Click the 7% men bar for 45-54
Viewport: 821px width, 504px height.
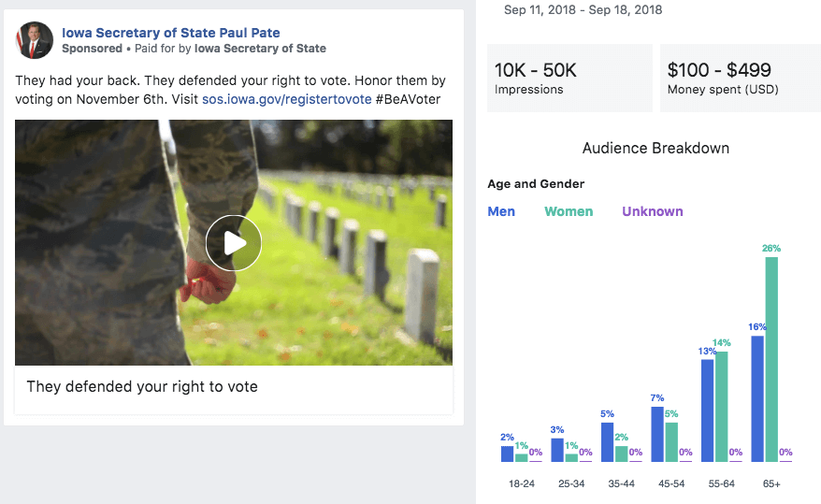tap(657, 434)
